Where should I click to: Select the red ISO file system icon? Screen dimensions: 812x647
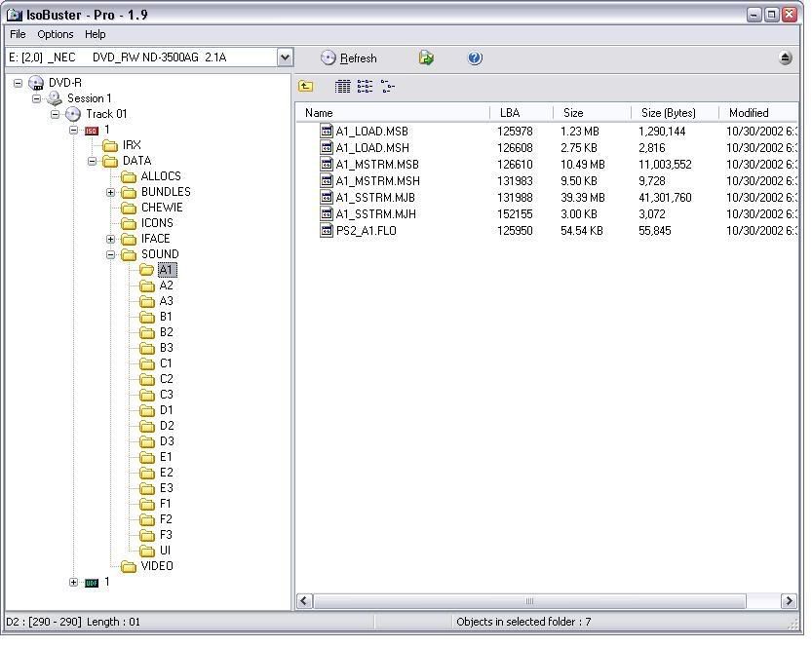click(x=92, y=131)
